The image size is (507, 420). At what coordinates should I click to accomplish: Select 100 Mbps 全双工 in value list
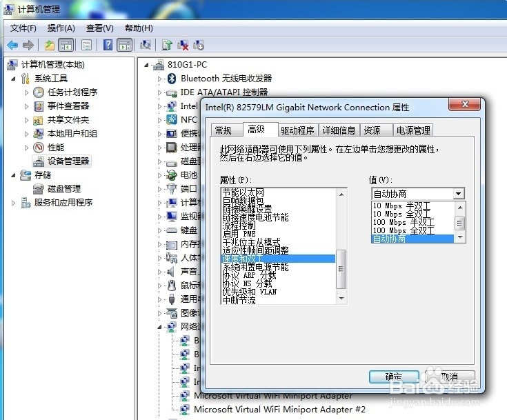pos(412,230)
